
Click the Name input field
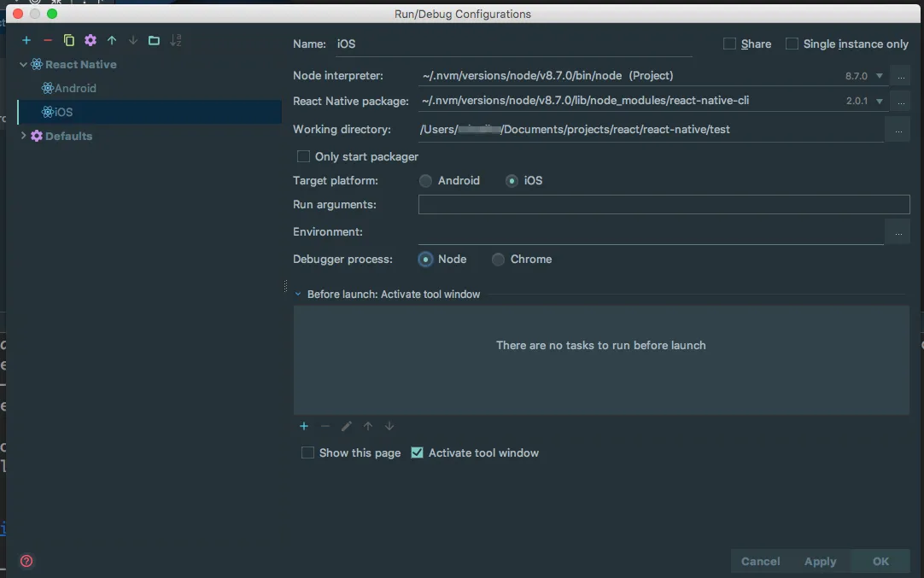point(513,44)
